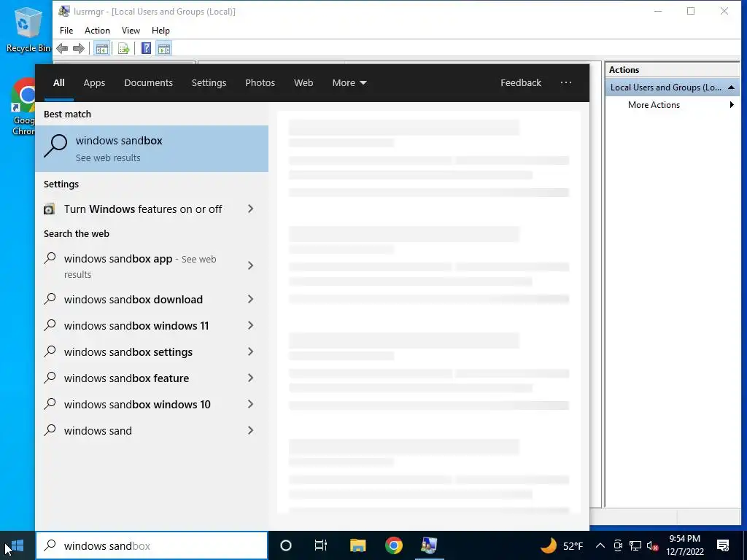Switch to the Settings search tab

pyautogui.click(x=209, y=82)
